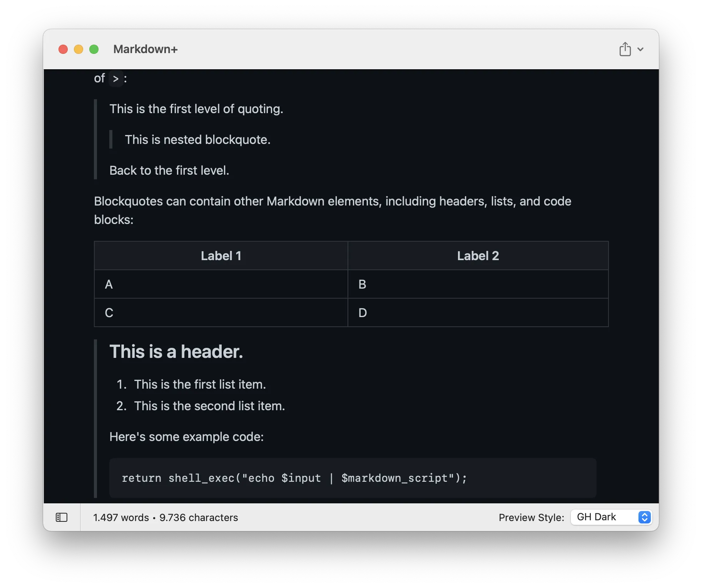Viewport: 702px width, 588px height.
Task: Toggle the sidebar panel icon
Action: tap(62, 517)
